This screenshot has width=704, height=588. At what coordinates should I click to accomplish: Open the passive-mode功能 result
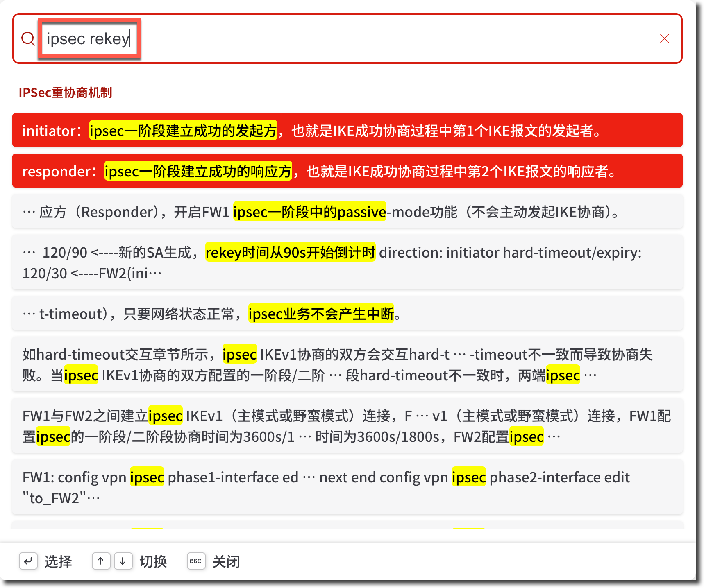pyautogui.click(x=347, y=212)
